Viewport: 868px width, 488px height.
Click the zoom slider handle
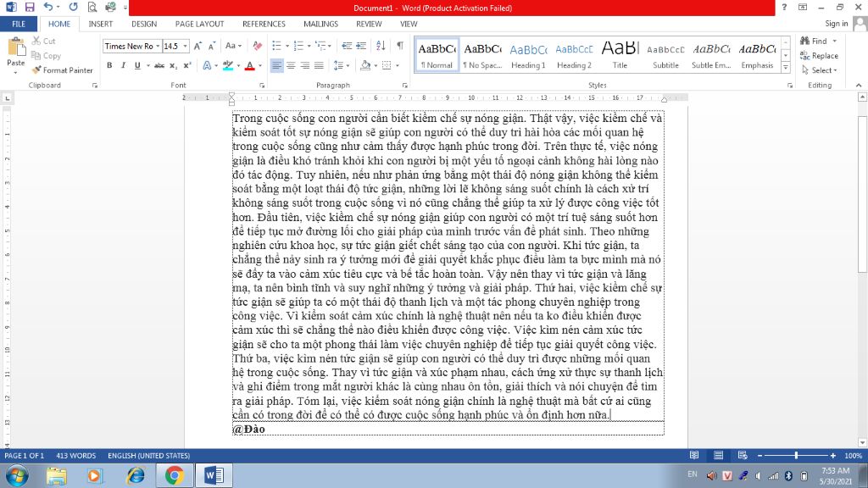796,455
